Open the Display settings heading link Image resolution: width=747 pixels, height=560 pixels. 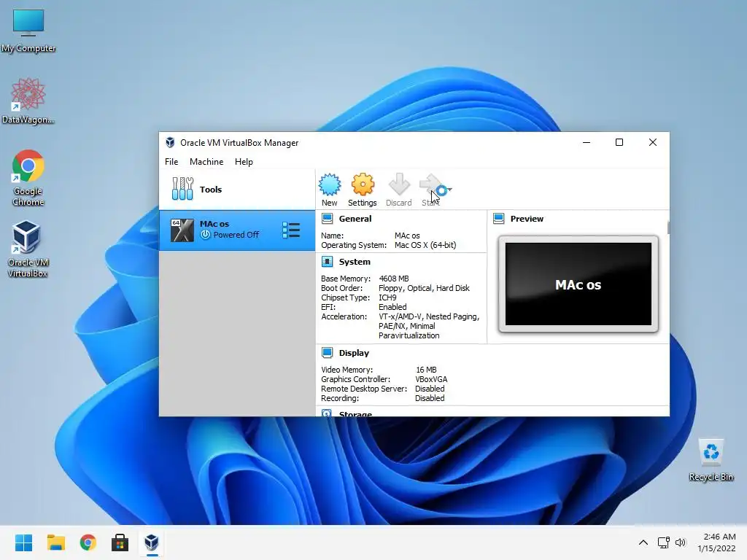(354, 353)
